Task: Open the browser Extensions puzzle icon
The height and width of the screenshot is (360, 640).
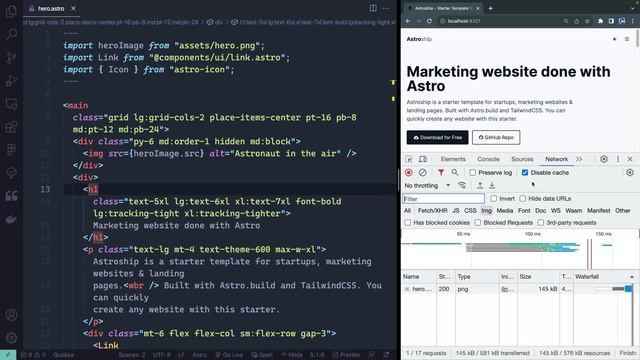Action: click(600, 21)
